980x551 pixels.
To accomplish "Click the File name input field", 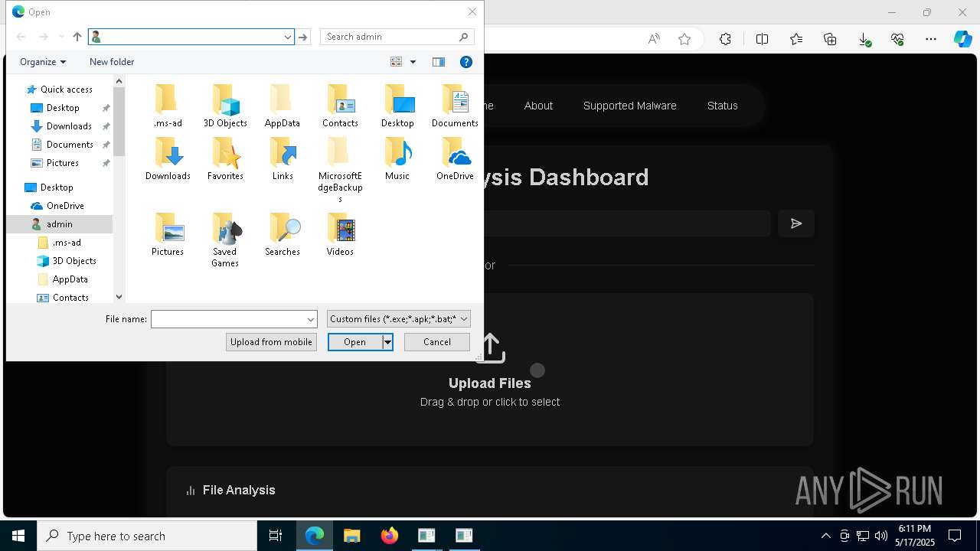I will 228,319.
